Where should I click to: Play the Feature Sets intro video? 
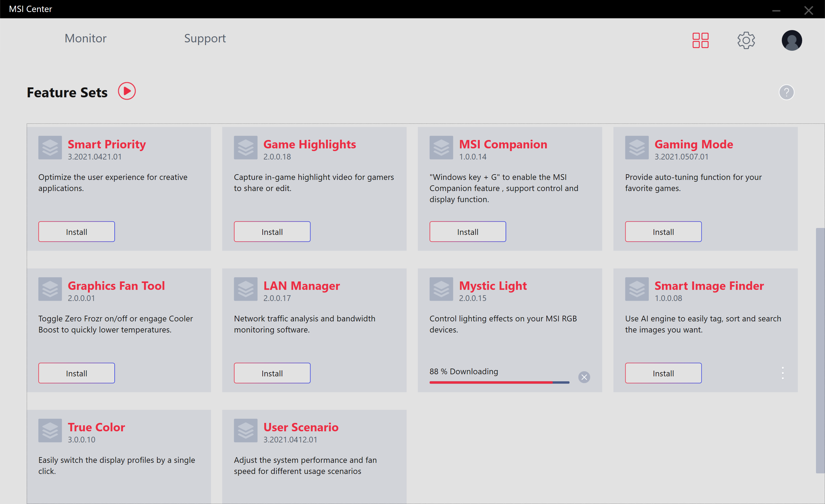[x=127, y=91]
